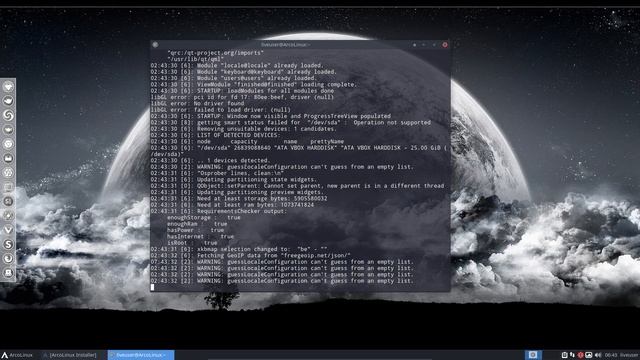This screenshot has height=360, width=640.
Task: Launch the spiral swirl icon in the dock
Action: coord(8,116)
